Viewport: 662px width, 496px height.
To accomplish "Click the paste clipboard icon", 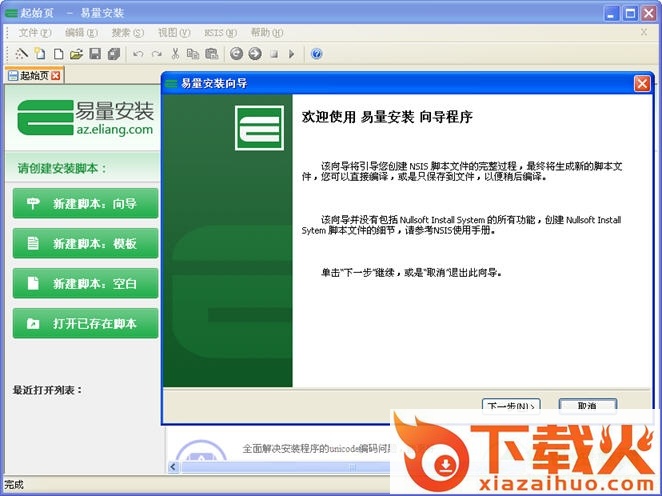I will click(x=212, y=54).
